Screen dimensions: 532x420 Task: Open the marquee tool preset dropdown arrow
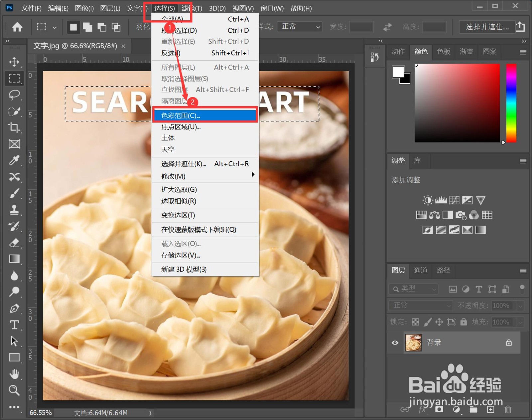coord(55,27)
